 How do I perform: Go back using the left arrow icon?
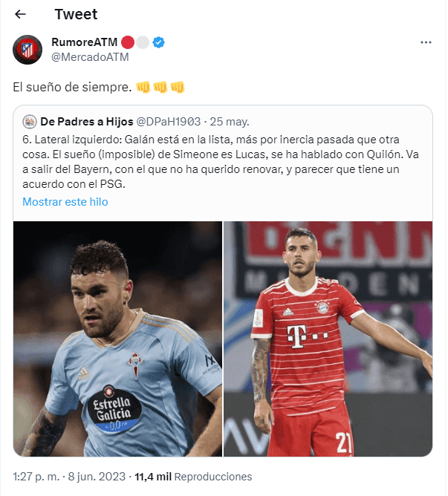(20, 14)
